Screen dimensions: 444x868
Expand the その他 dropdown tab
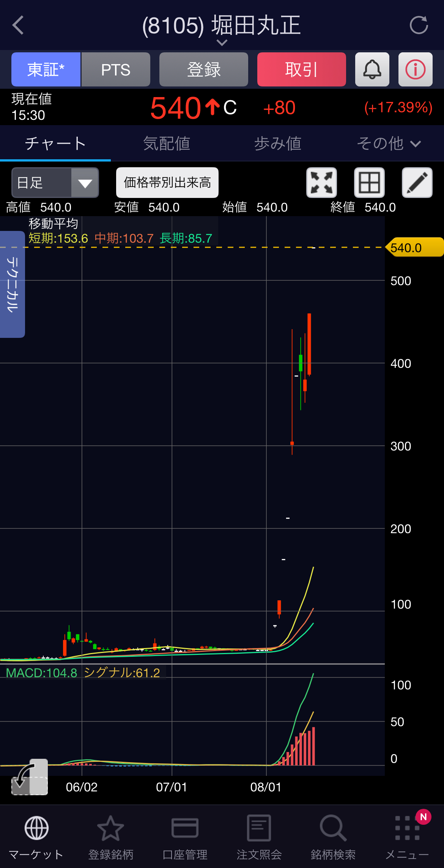(389, 143)
